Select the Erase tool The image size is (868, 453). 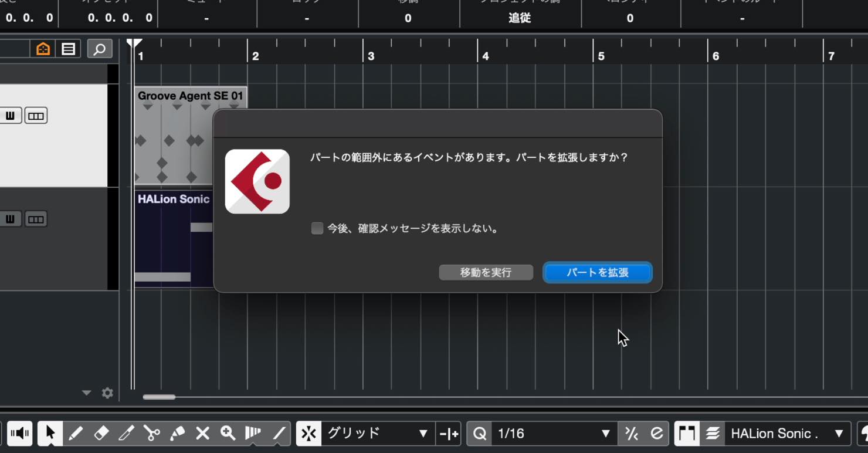pos(101,434)
